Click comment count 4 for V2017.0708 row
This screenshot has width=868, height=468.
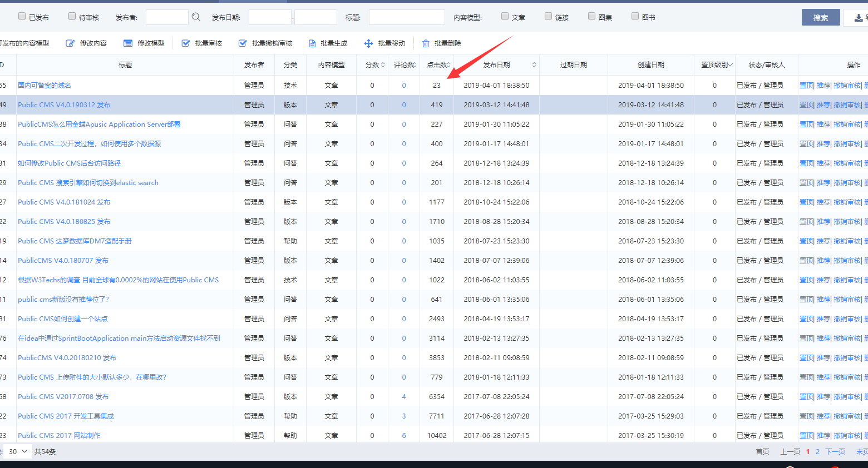pyautogui.click(x=404, y=397)
